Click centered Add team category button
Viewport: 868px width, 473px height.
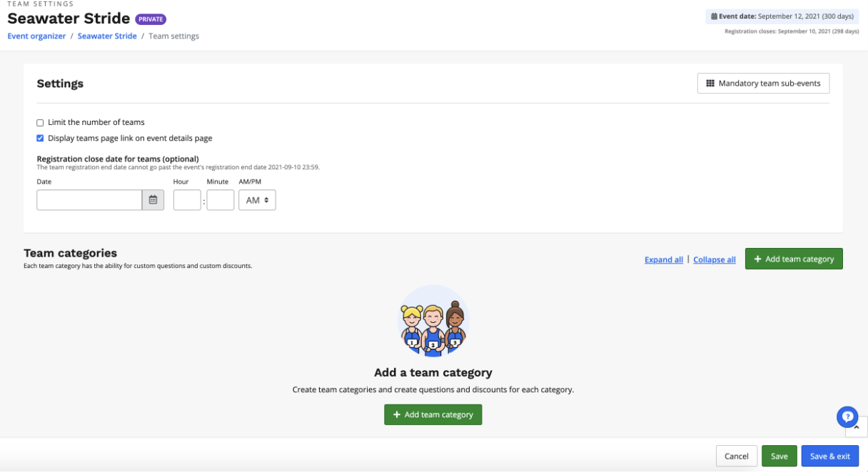[x=433, y=414]
